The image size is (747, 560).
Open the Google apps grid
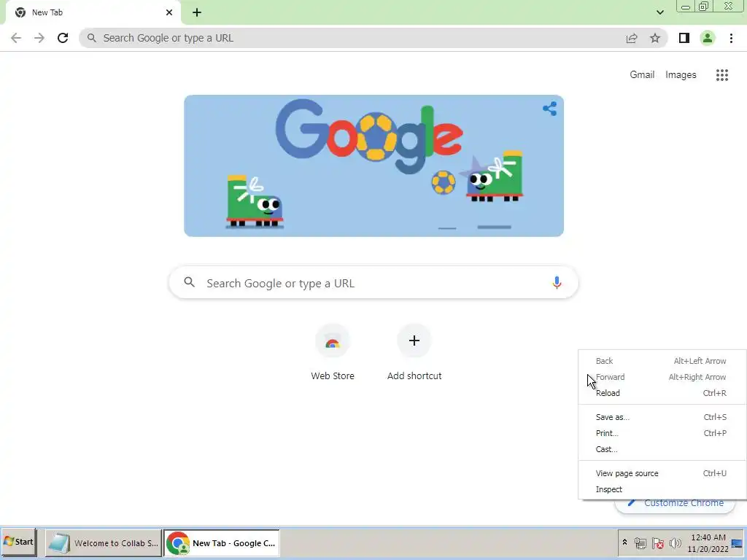[x=722, y=75]
